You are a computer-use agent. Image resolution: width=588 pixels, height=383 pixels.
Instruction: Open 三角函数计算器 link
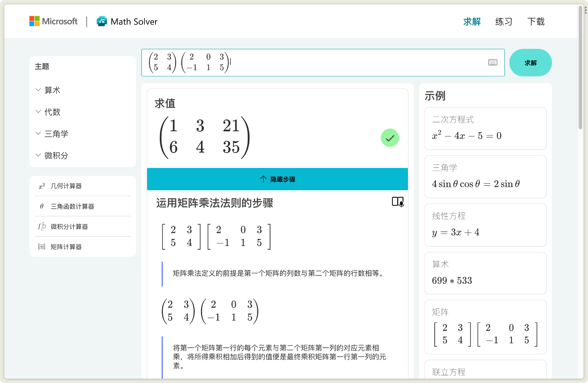coord(72,206)
